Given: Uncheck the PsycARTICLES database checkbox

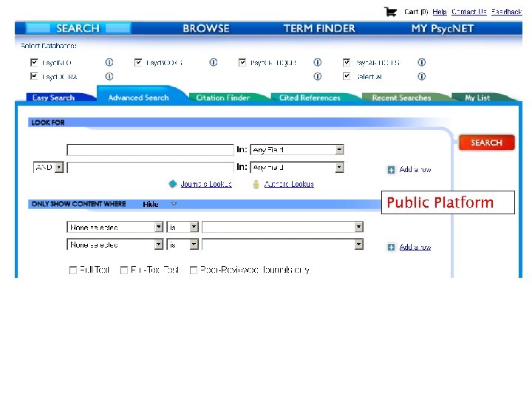Looking at the screenshot, I should pyautogui.click(x=347, y=62).
